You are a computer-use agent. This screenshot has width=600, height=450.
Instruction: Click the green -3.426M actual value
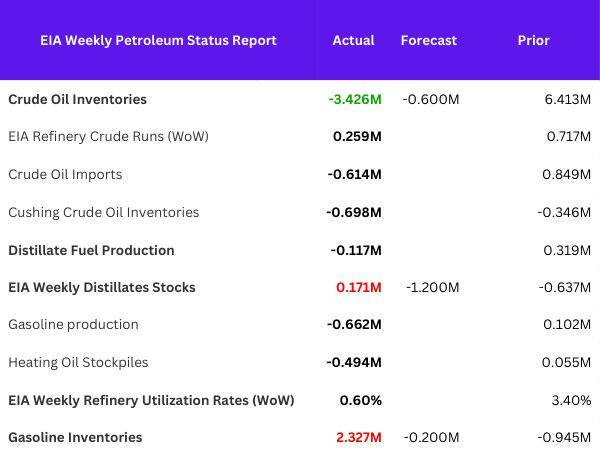[x=355, y=99]
